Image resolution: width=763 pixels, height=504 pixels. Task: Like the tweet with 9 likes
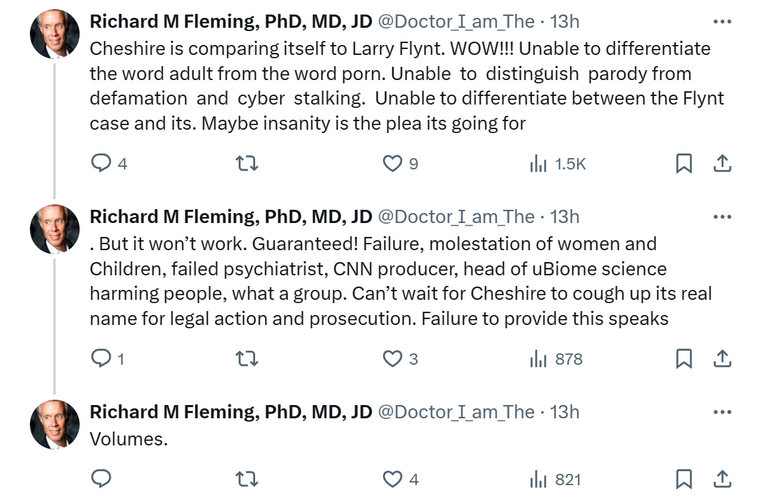(x=394, y=164)
